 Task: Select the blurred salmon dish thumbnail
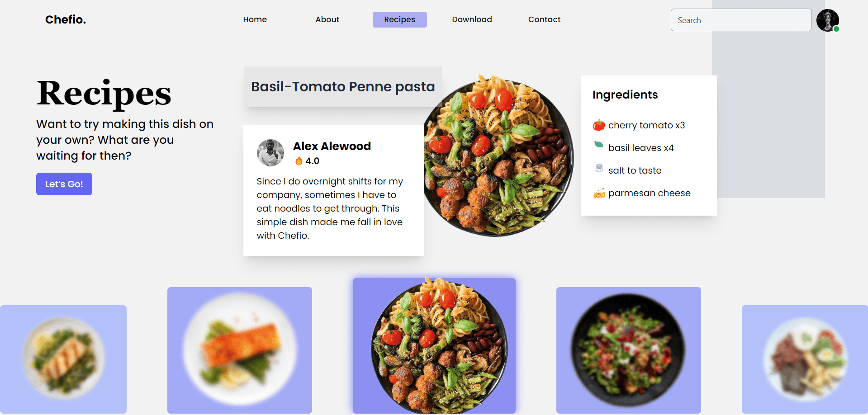tap(240, 350)
